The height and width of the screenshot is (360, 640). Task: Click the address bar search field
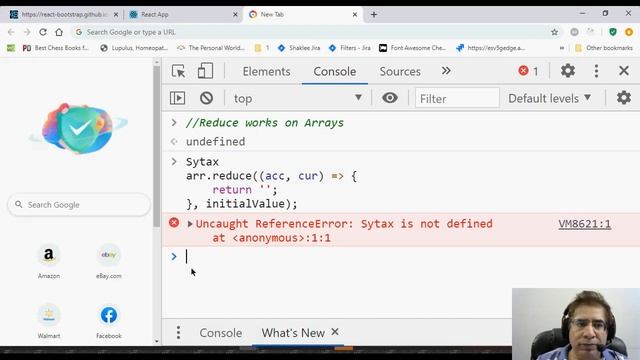(310, 32)
